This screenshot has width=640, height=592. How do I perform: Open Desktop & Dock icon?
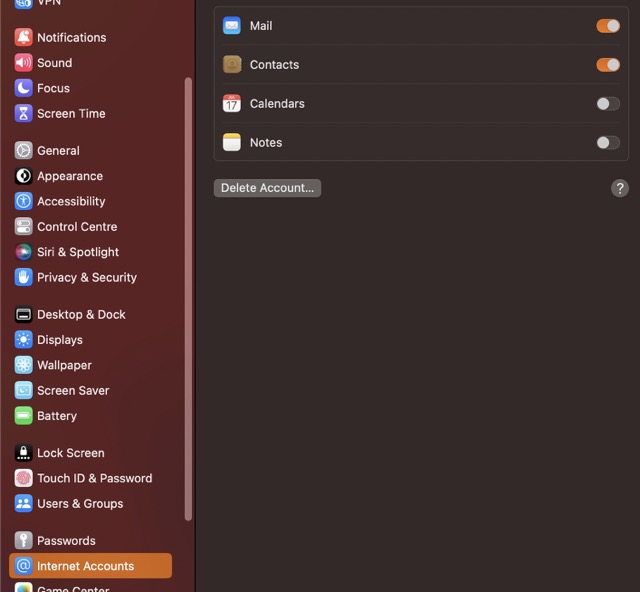[23, 314]
